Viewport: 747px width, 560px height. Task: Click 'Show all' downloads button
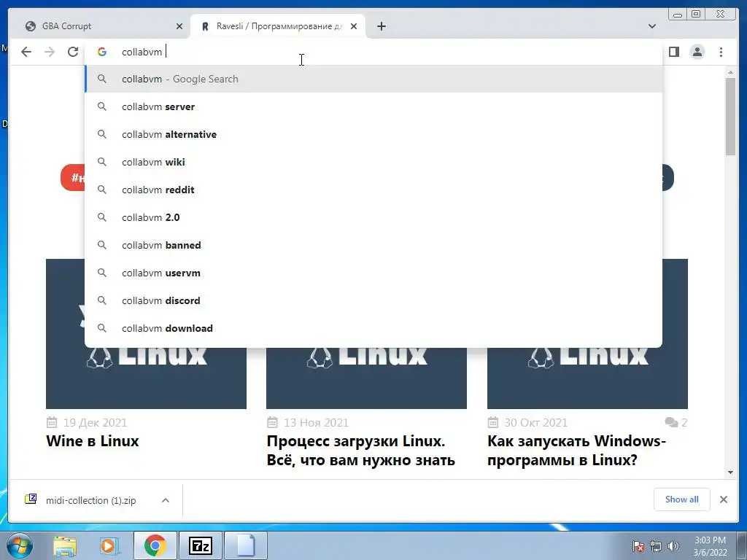682,499
